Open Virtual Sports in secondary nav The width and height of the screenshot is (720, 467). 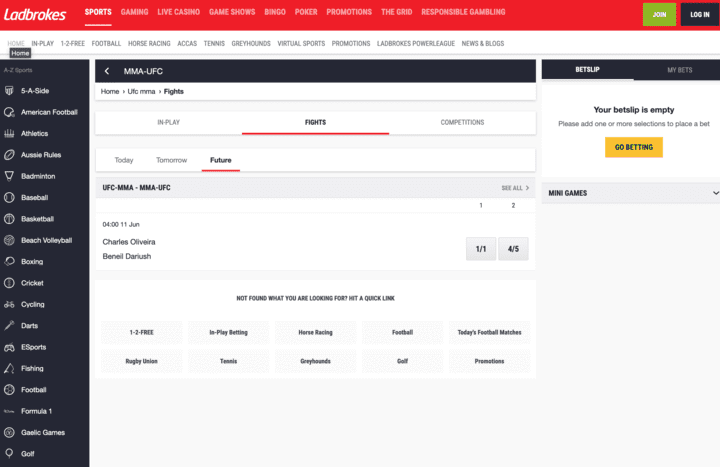tap(301, 44)
